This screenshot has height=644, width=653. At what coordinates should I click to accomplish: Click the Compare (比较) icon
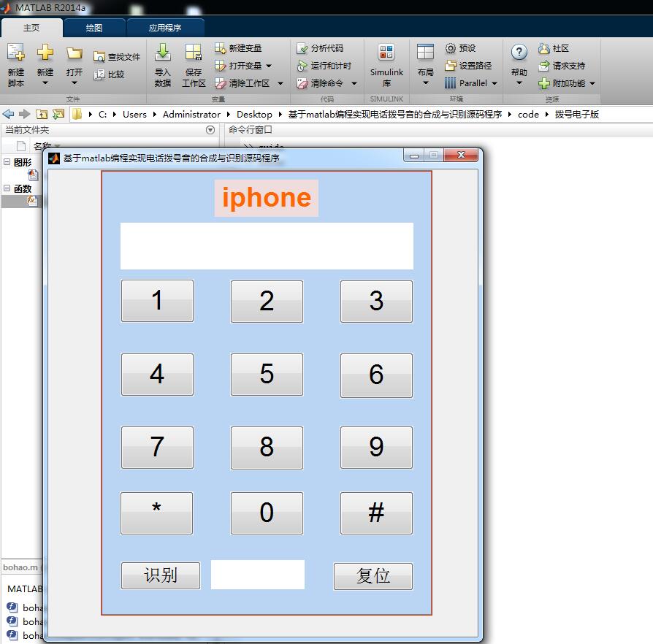[x=99, y=74]
